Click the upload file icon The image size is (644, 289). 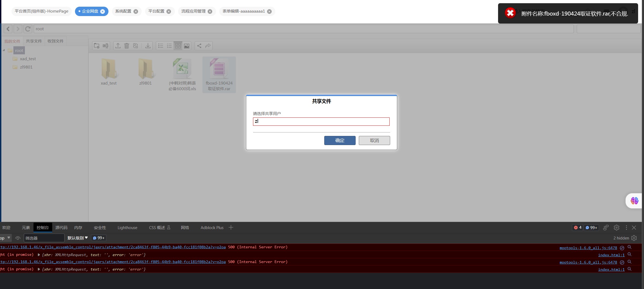point(118,46)
